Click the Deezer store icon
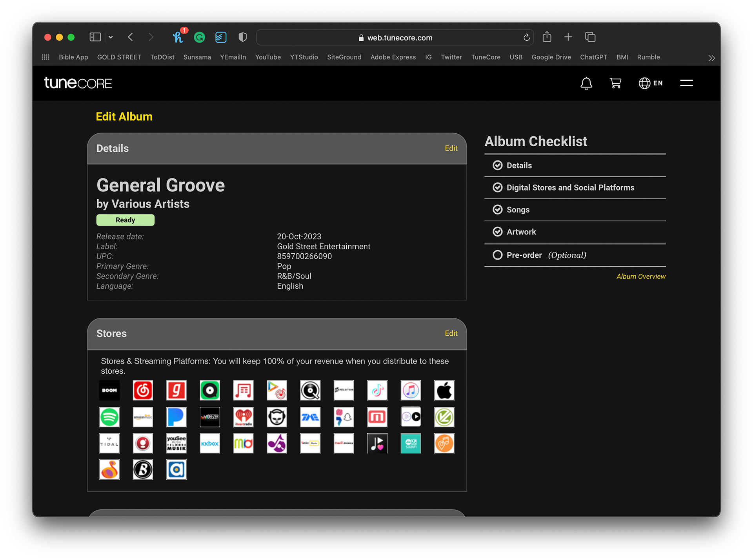 210,417
